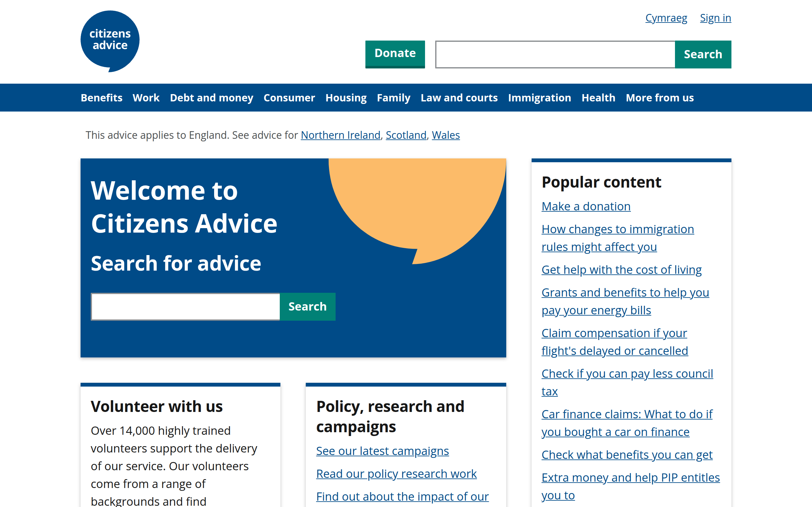Open Make a donation link
This screenshot has width=812, height=507.
(x=586, y=206)
